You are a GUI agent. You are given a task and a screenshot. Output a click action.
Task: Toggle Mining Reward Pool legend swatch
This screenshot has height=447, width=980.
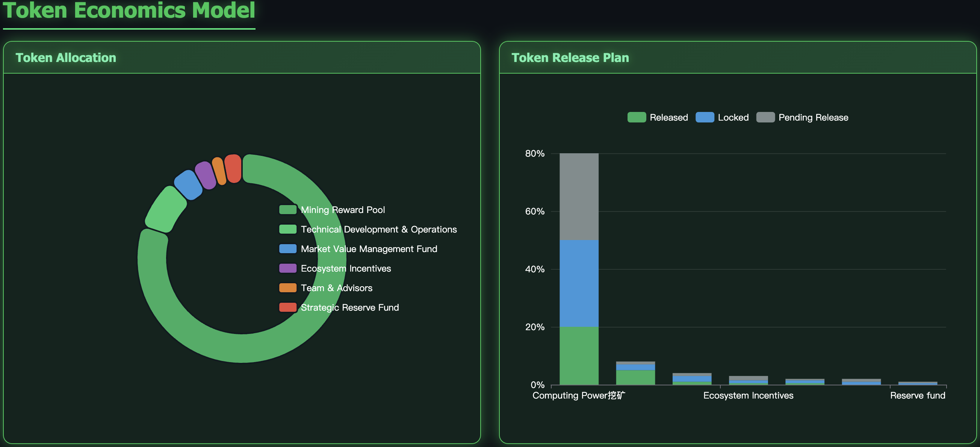(287, 210)
